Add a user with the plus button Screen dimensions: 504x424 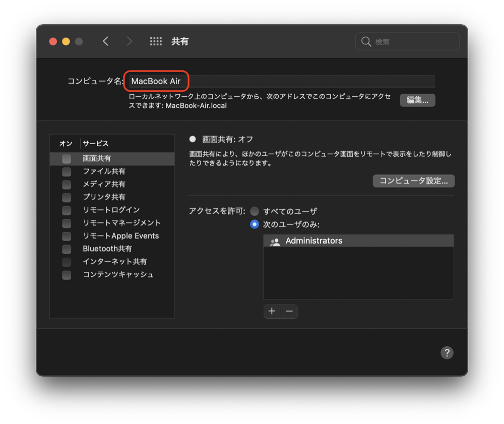(x=272, y=311)
